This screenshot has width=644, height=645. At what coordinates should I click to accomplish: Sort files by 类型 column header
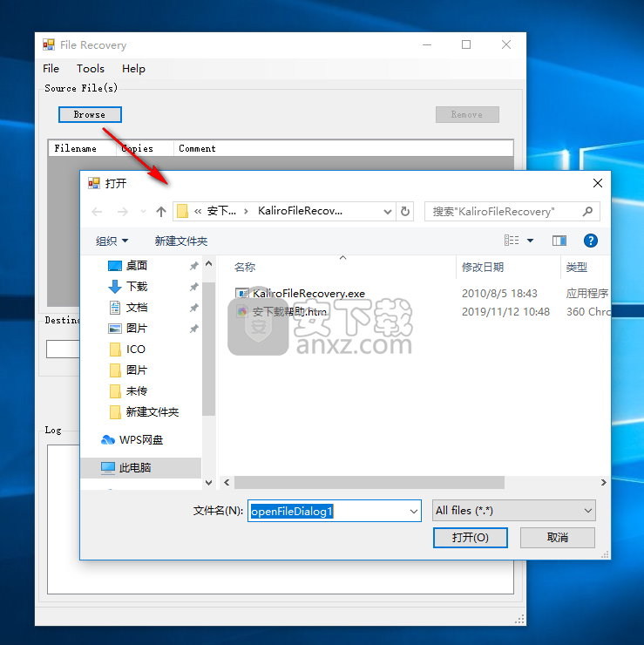[577, 268]
